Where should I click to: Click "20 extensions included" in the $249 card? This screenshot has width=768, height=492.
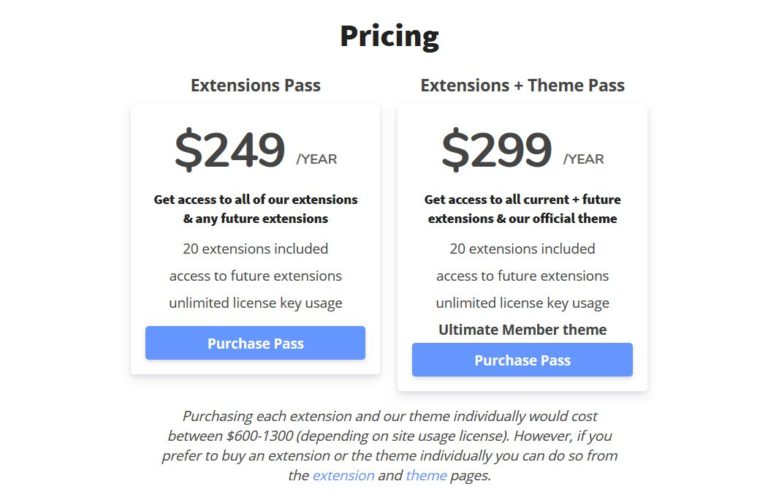[255, 248]
